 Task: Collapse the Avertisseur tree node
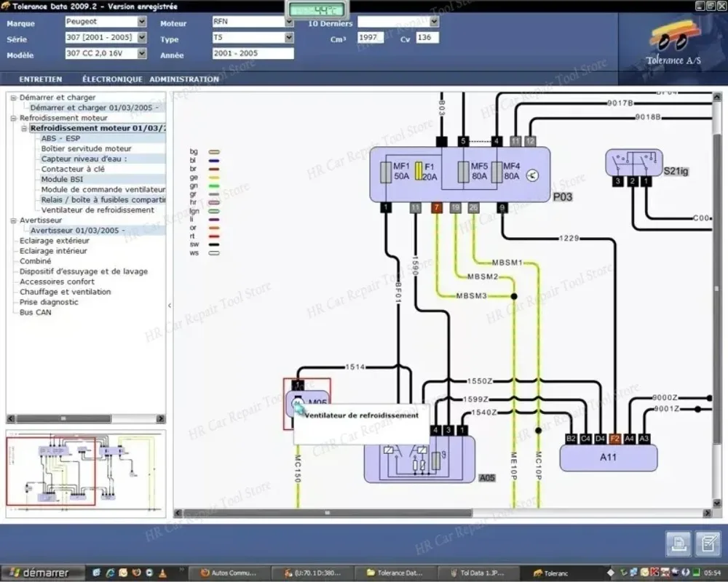pyautogui.click(x=13, y=220)
